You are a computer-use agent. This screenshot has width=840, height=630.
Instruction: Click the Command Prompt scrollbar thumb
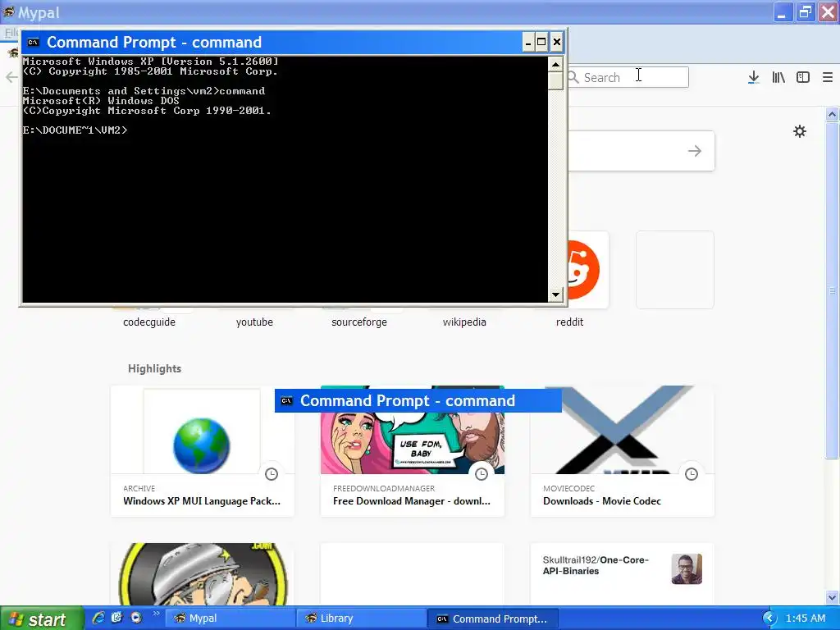pos(555,80)
